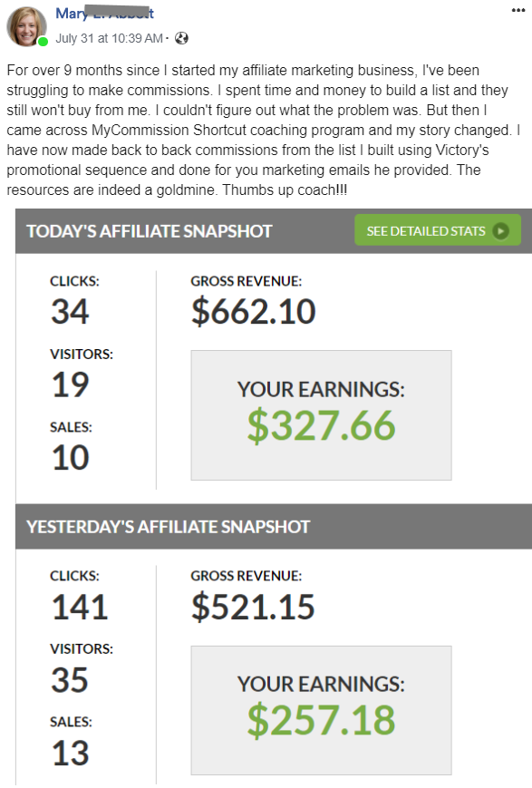
Task: Open Mary's profile picture
Action: pyautogui.click(x=26, y=26)
